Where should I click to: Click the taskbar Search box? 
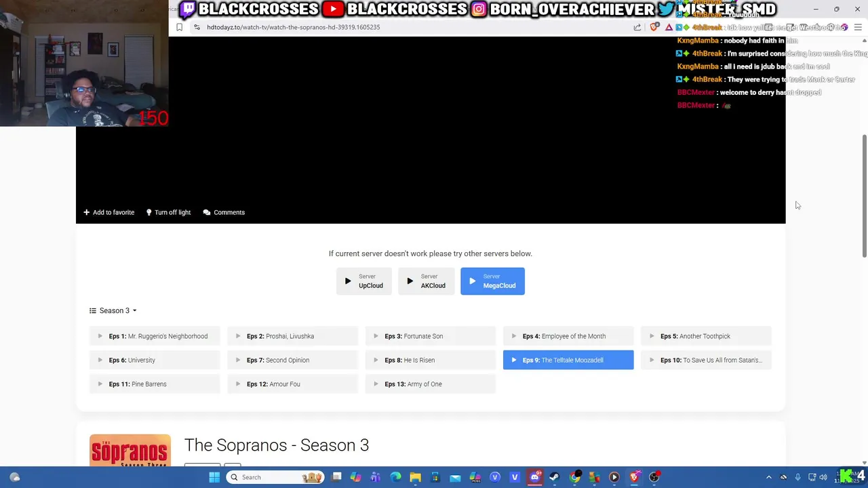click(x=275, y=477)
